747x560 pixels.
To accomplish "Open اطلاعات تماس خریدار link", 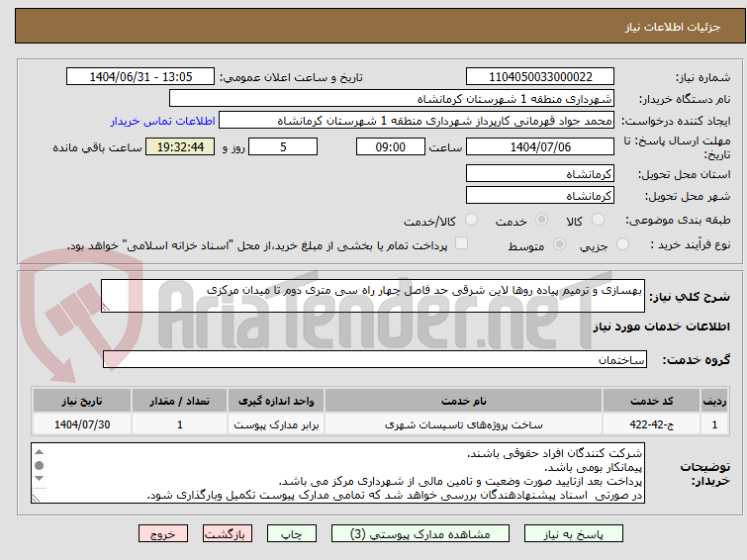I will 163,121.
